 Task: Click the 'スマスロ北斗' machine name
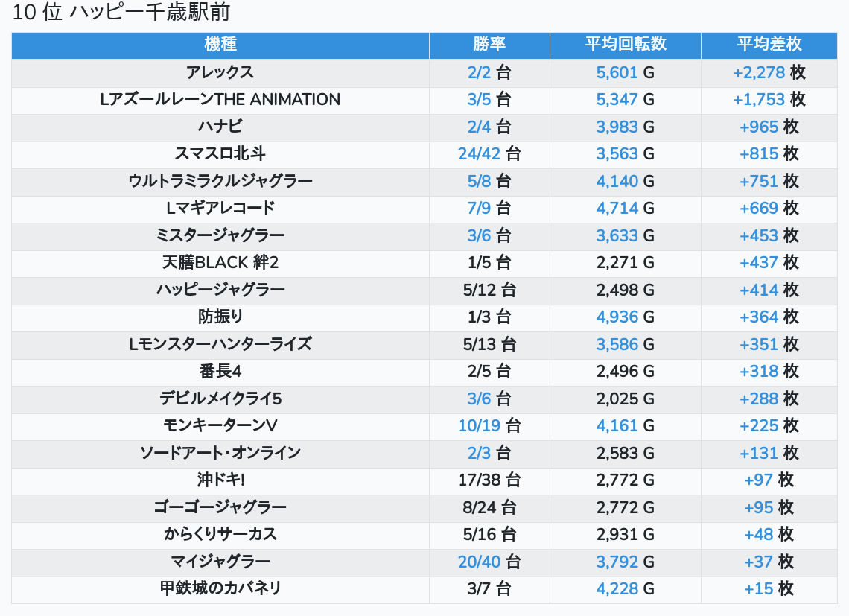[x=220, y=154]
